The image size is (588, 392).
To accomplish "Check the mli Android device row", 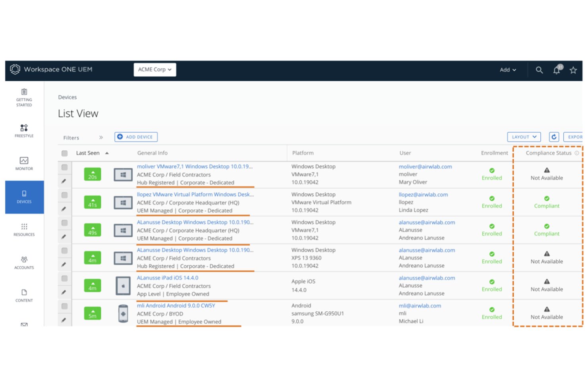I will coord(64,306).
